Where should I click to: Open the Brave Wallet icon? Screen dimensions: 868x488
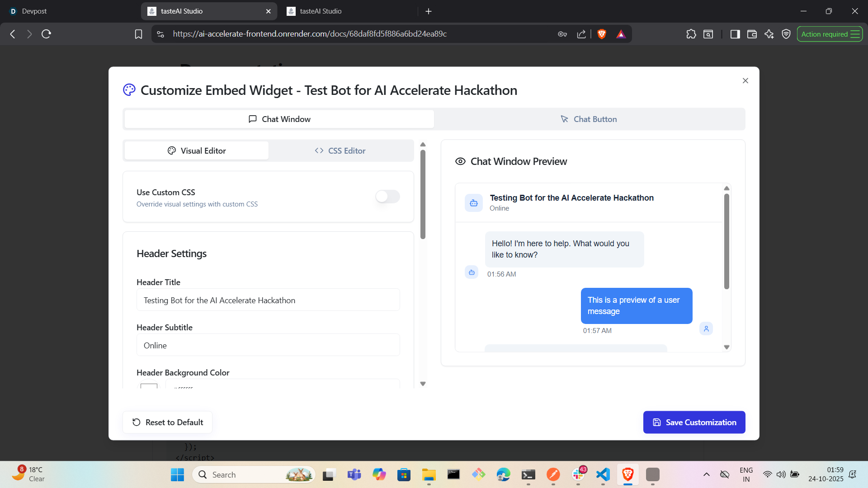click(x=752, y=34)
